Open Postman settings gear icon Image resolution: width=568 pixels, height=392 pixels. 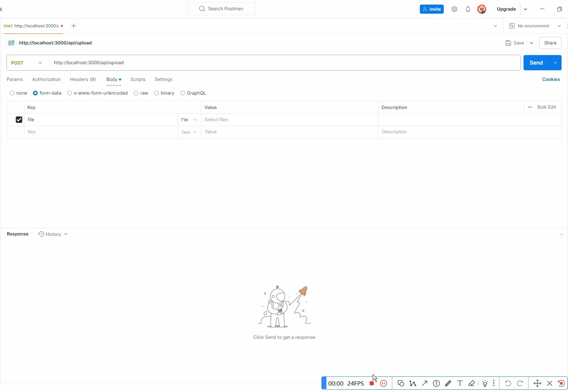[x=454, y=9]
